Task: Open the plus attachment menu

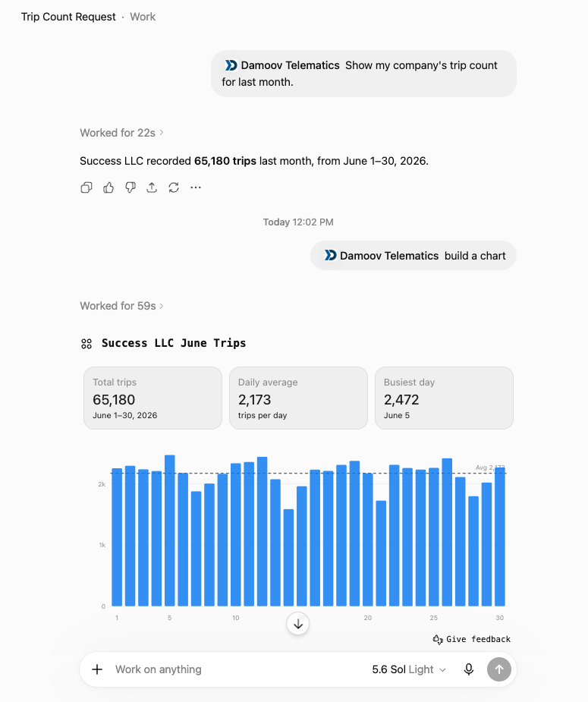Action: (97, 669)
